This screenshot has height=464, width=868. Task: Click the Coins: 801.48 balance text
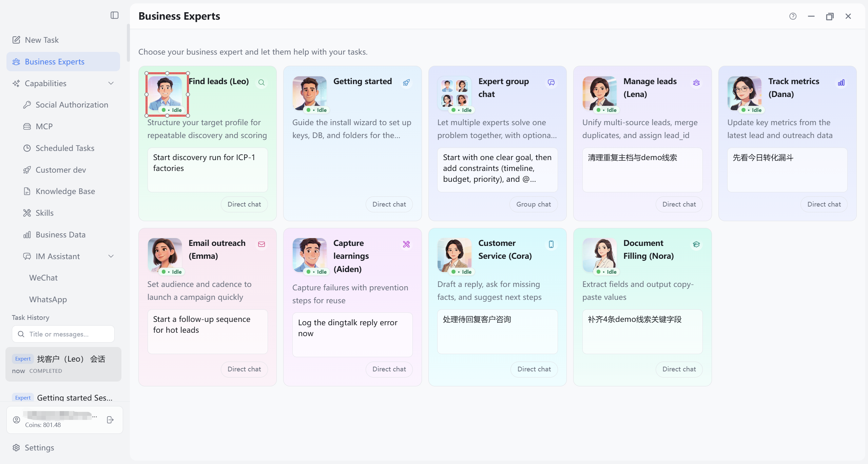coord(43,425)
